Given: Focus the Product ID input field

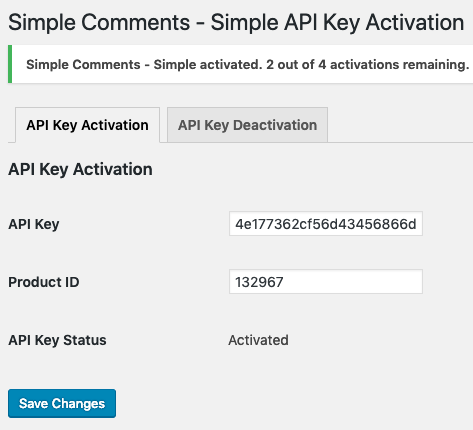Looking at the screenshot, I should tap(326, 282).
